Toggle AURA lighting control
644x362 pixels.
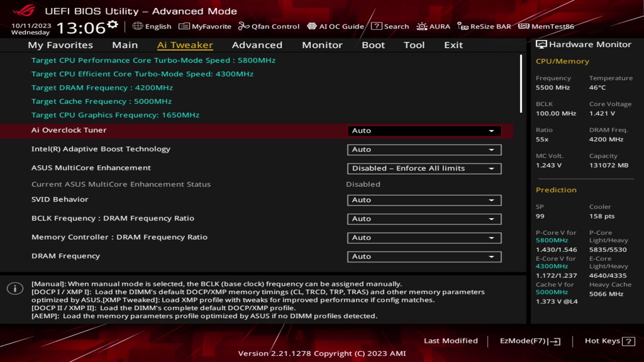[x=433, y=26]
